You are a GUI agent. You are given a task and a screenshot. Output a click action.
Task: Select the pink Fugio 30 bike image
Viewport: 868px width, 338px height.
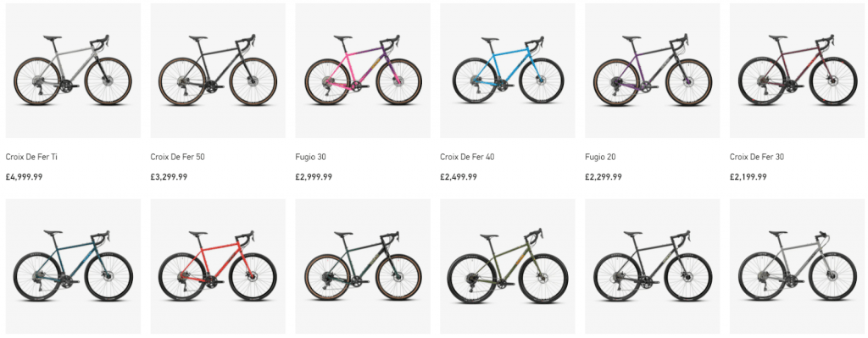click(x=363, y=70)
